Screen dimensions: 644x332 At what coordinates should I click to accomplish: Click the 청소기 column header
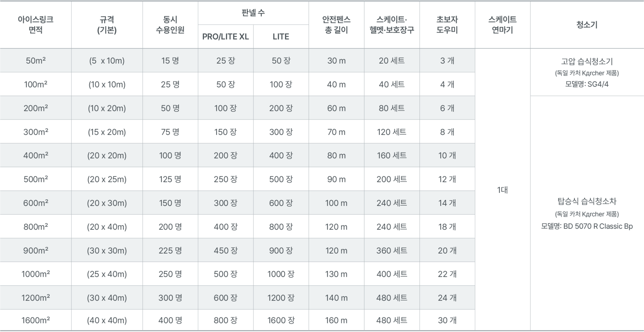click(x=587, y=25)
